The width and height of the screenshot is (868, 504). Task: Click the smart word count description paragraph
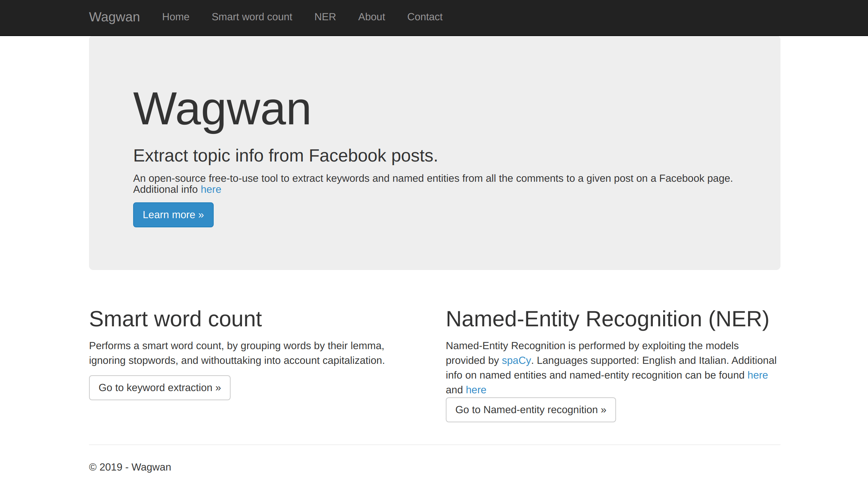point(236,353)
